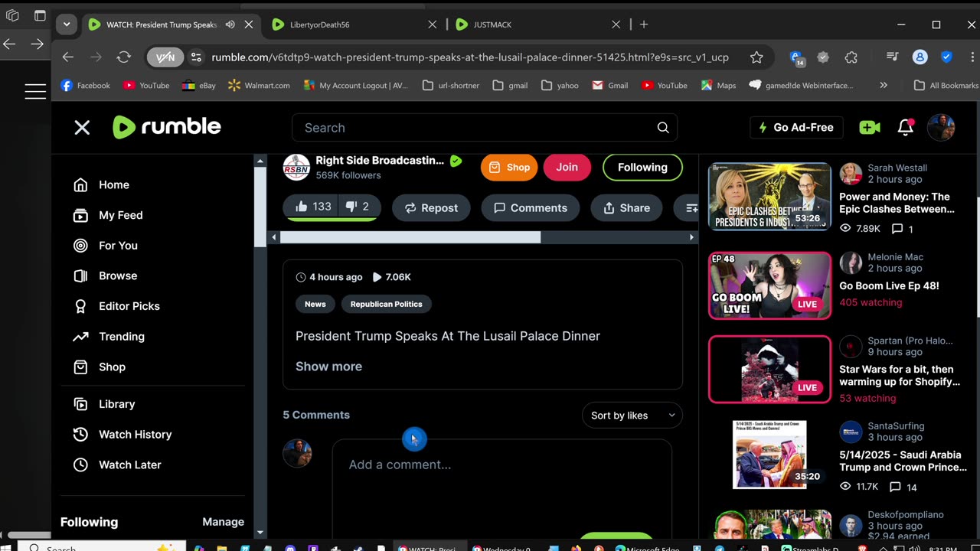Switch to the JUSTMACK tab
980x551 pixels.
[x=537, y=24]
